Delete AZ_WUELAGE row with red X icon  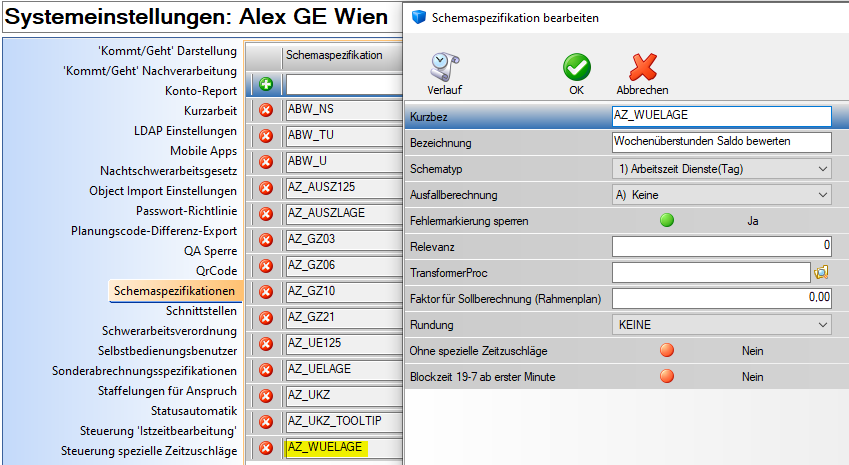[266, 448]
